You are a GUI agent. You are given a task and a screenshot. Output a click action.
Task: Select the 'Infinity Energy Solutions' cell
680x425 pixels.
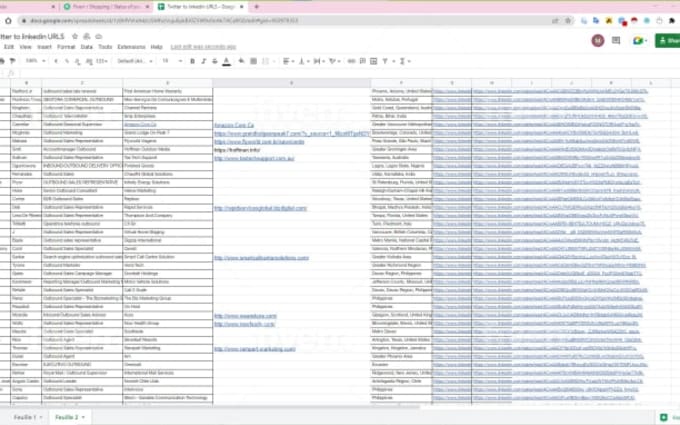click(x=168, y=183)
